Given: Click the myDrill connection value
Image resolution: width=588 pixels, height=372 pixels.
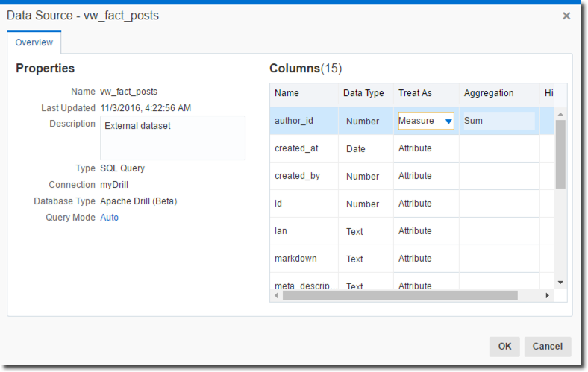Looking at the screenshot, I should (x=114, y=185).
